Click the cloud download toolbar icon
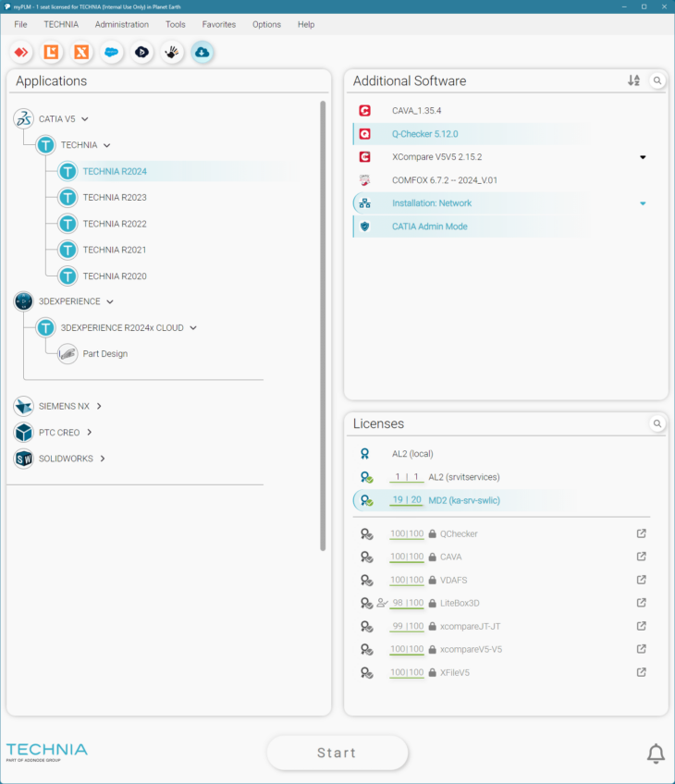Image resolution: width=675 pixels, height=784 pixels. point(202,52)
